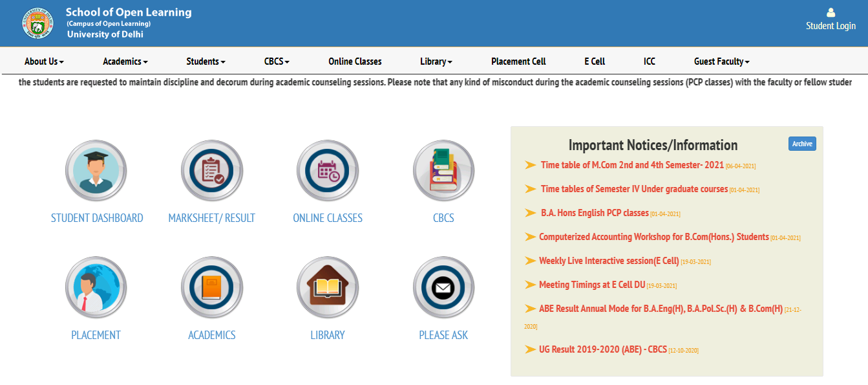
Task: Expand the CBCS dropdown in navbar
Action: point(277,61)
